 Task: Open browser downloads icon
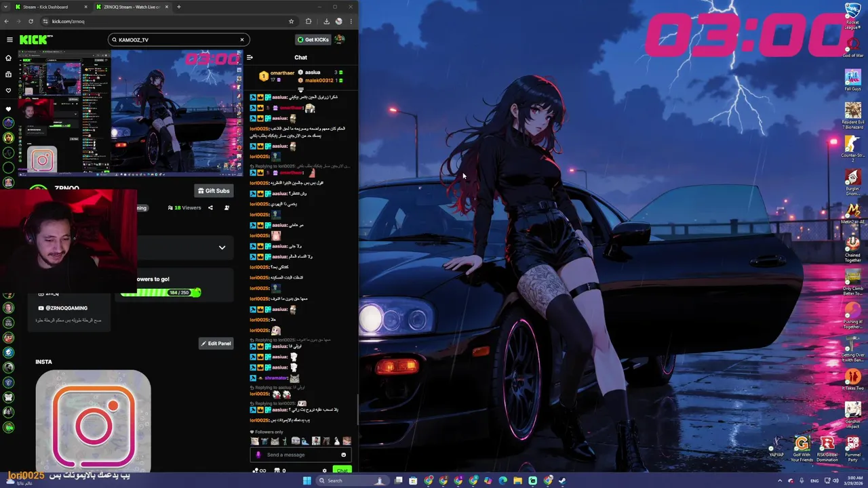(326, 21)
